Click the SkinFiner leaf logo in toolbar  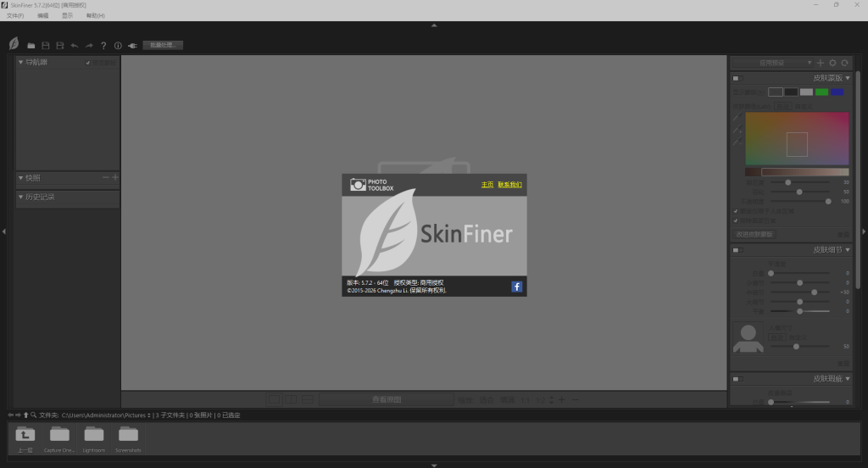tap(14, 44)
